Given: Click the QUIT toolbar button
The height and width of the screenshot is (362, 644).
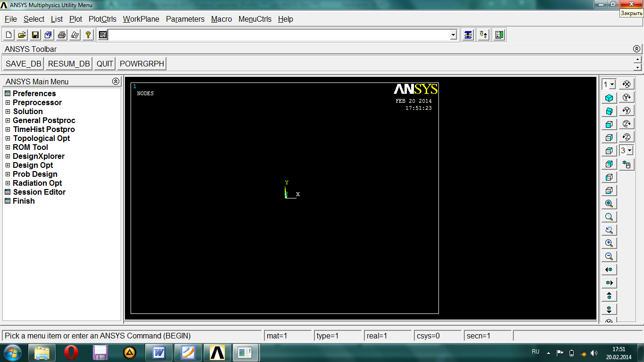Looking at the screenshot, I should (105, 64).
